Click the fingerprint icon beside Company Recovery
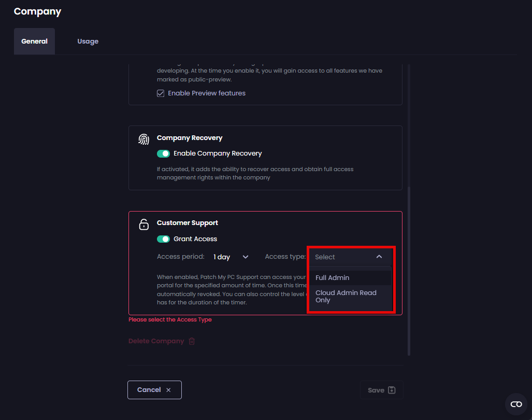 143,138
